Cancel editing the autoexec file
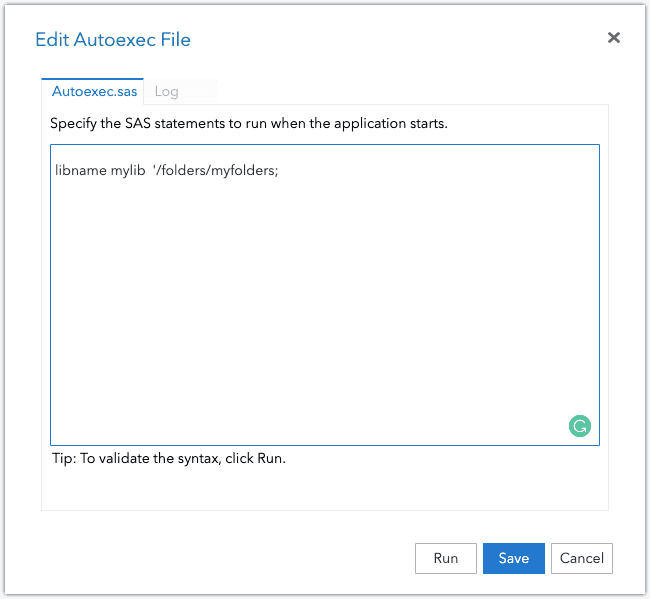 tap(582, 558)
